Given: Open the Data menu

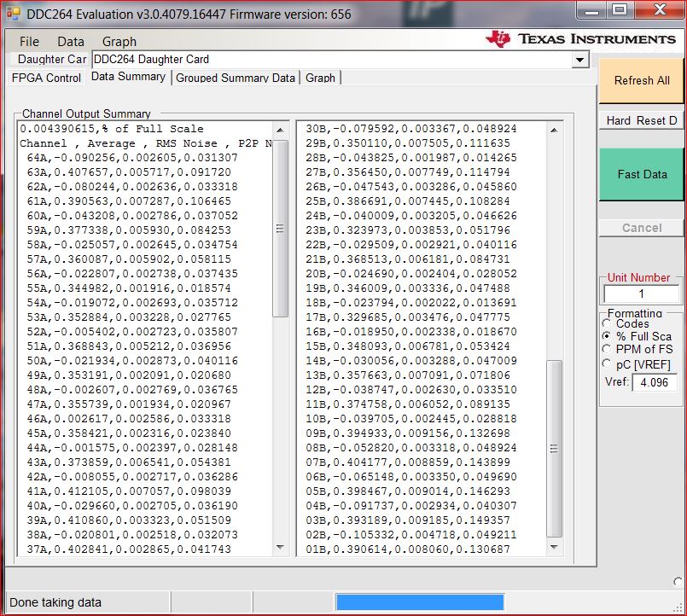Looking at the screenshot, I should 71,42.
